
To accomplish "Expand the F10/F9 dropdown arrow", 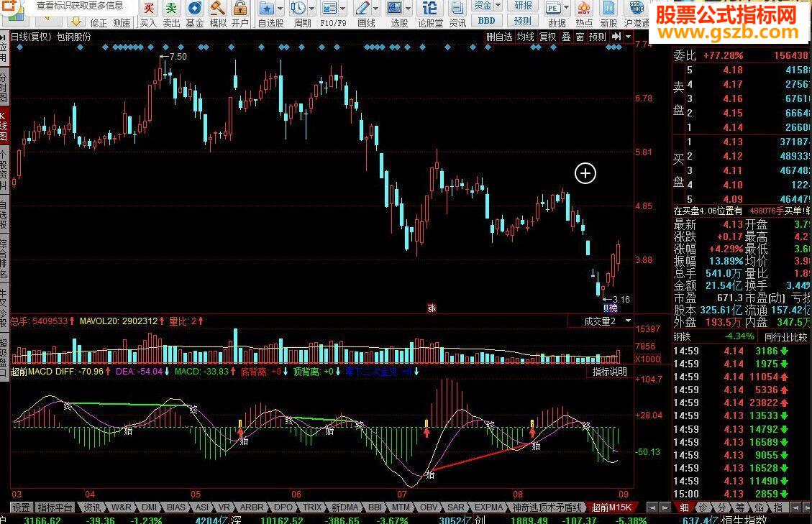I will click(342, 9).
